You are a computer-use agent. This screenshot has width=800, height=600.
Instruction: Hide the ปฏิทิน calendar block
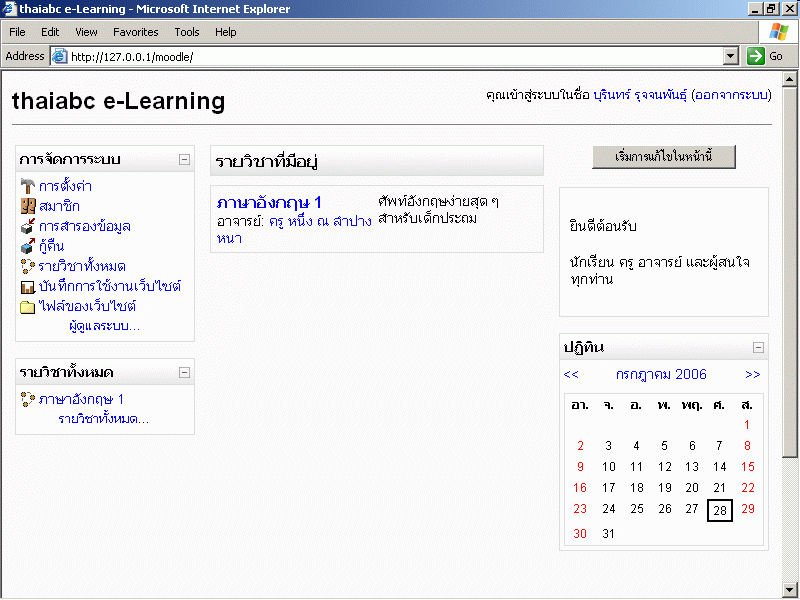pos(758,347)
